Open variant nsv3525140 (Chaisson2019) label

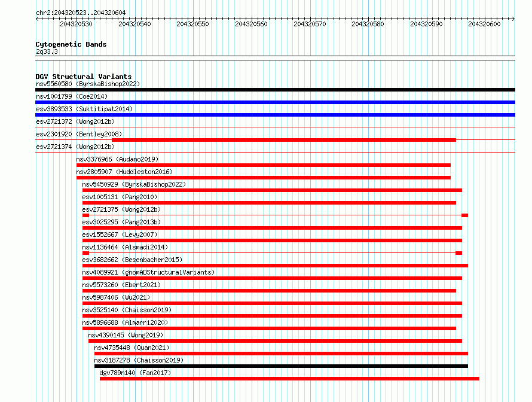(x=127, y=310)
